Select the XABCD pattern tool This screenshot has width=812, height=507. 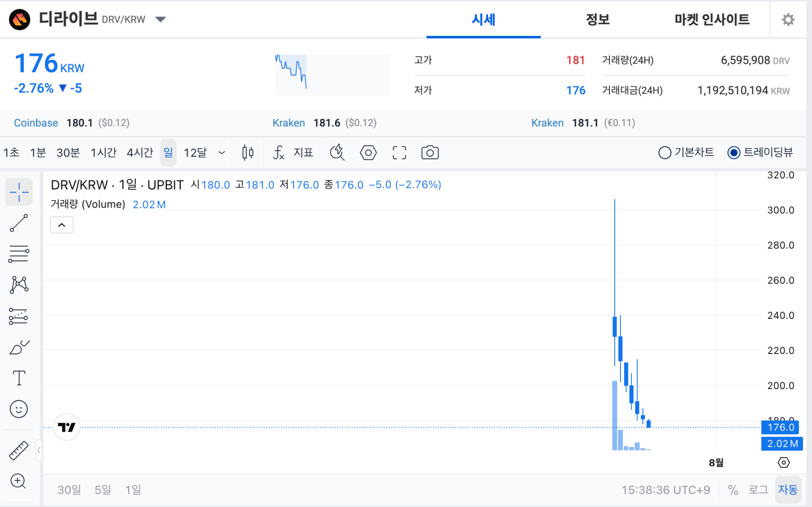19,285
